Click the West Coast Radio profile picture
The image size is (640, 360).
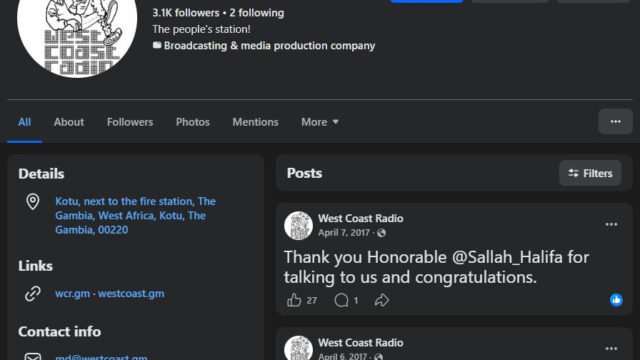point(77,37)
